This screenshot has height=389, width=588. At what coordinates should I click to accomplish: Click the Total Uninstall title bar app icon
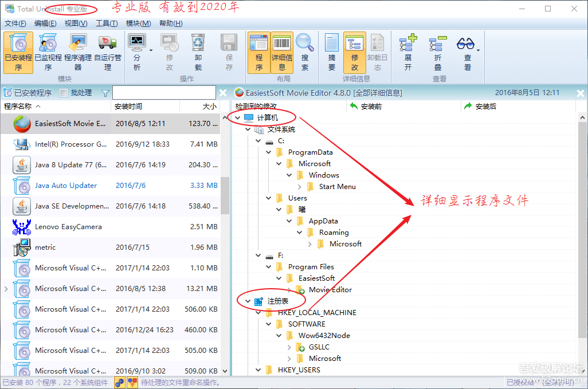pyautogui.click(x=9, y=9)
